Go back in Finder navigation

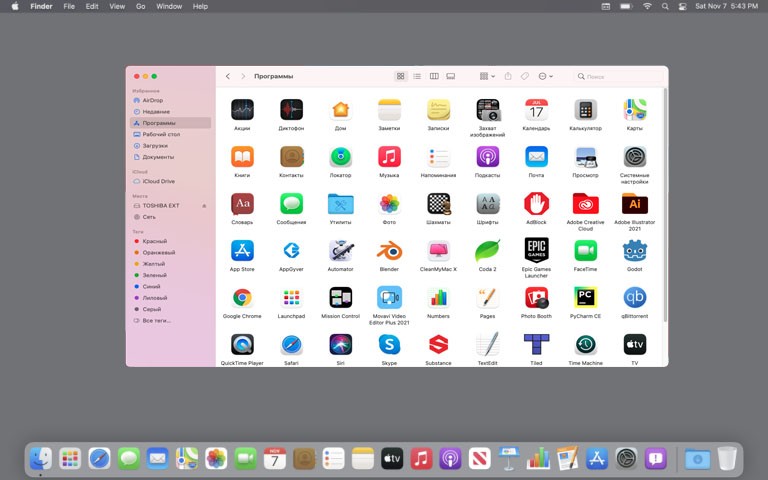[228, 76]
